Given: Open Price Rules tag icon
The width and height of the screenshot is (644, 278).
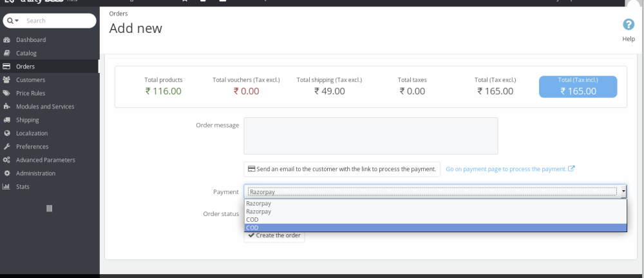Looking at the screenshot, I should [x=6, y=93].
